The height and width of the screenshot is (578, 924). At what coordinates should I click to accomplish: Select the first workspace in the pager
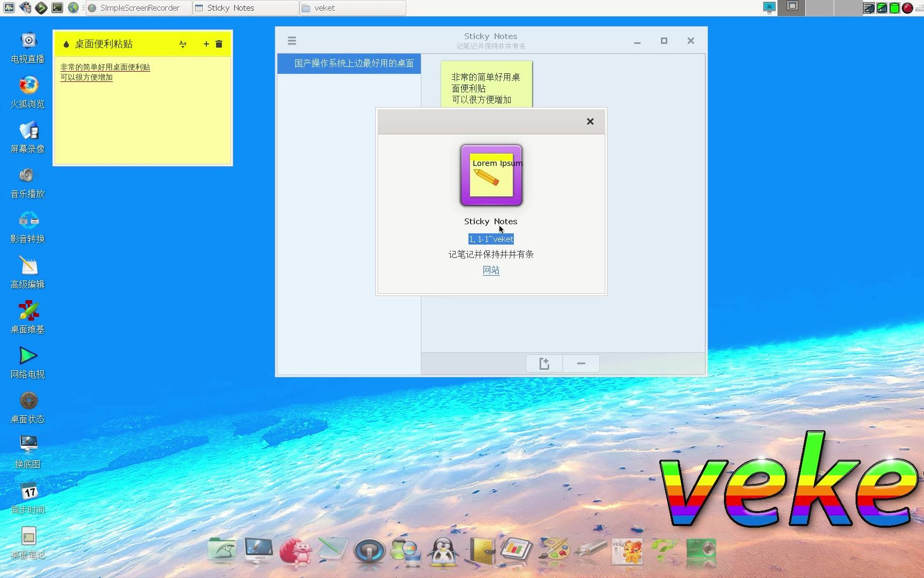click(792, 7)
